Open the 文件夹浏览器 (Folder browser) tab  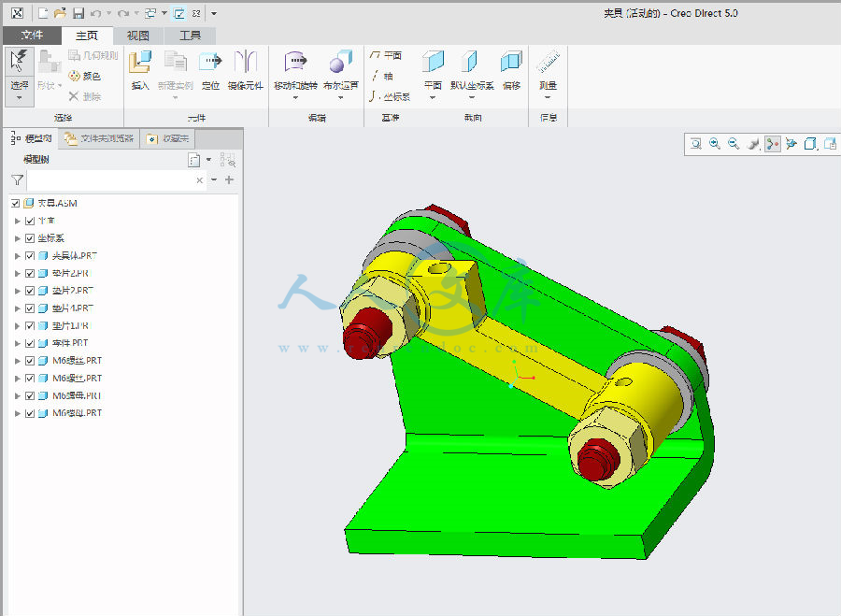(99, 138)
